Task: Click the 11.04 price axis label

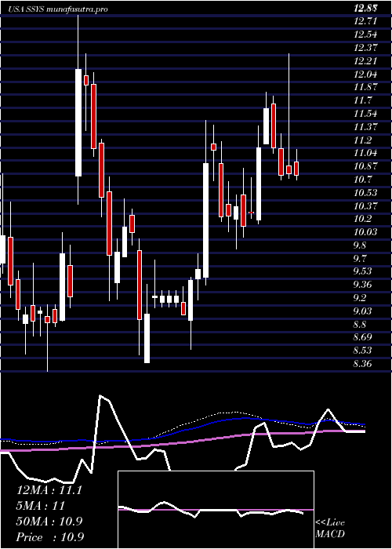Action: [365, 153]
